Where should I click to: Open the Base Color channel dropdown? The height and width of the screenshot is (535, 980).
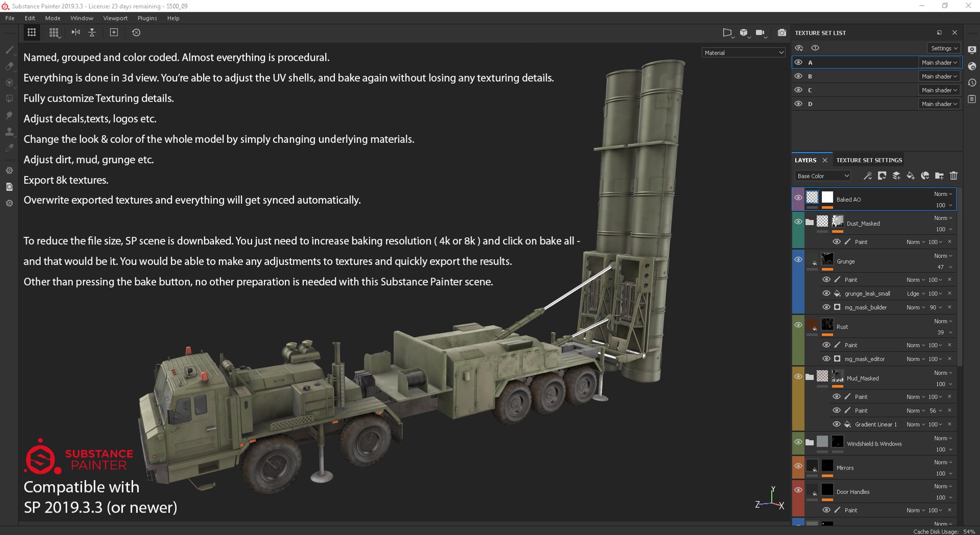coord(823,176)
